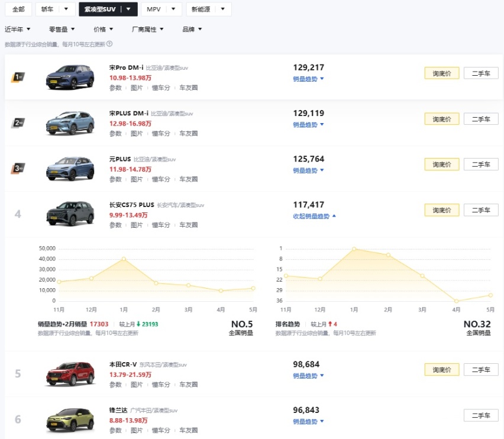Viewport: 504px width, 439px height.
Task: Open the 价格 filter dropdown
Action: (103, 29)
